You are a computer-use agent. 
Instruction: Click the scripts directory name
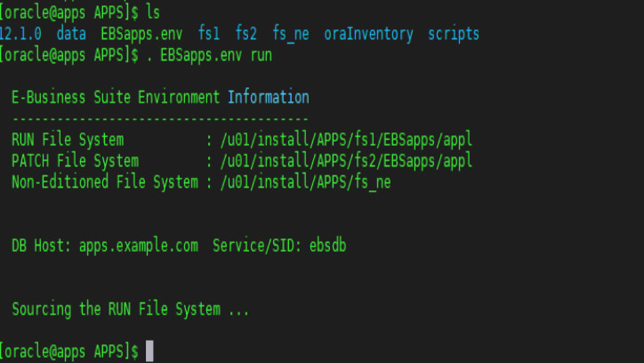454,35
